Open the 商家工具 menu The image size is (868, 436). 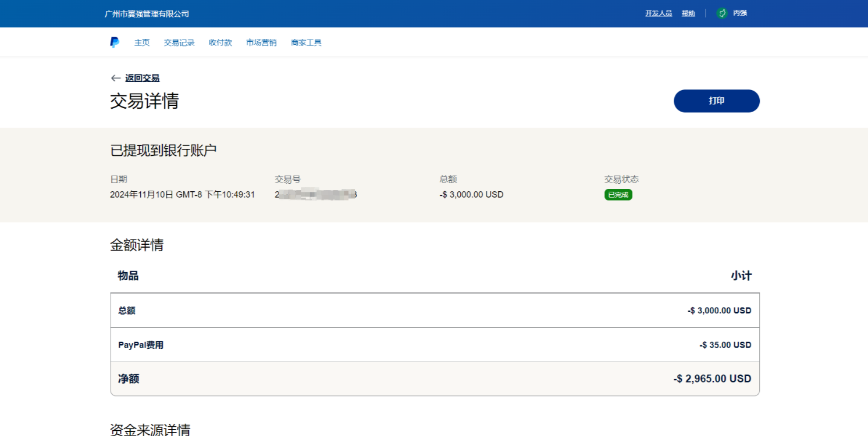306,42
